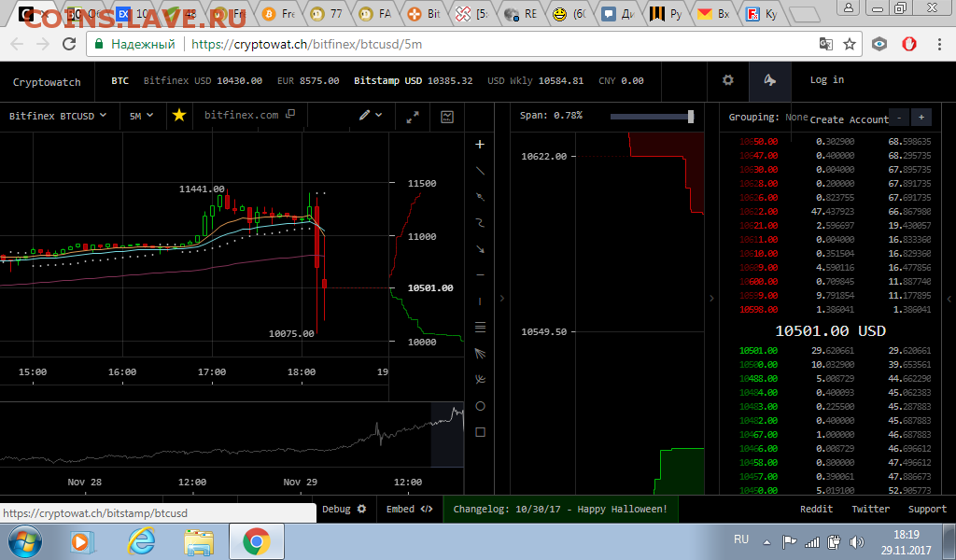Open the Reddit footer link

pos(816,509)
